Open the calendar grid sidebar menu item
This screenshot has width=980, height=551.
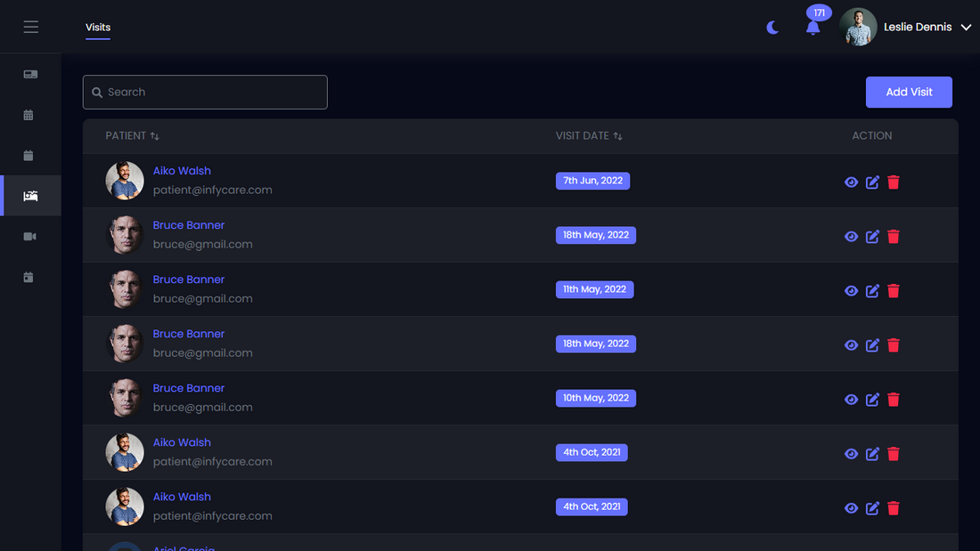click(29, 115)
